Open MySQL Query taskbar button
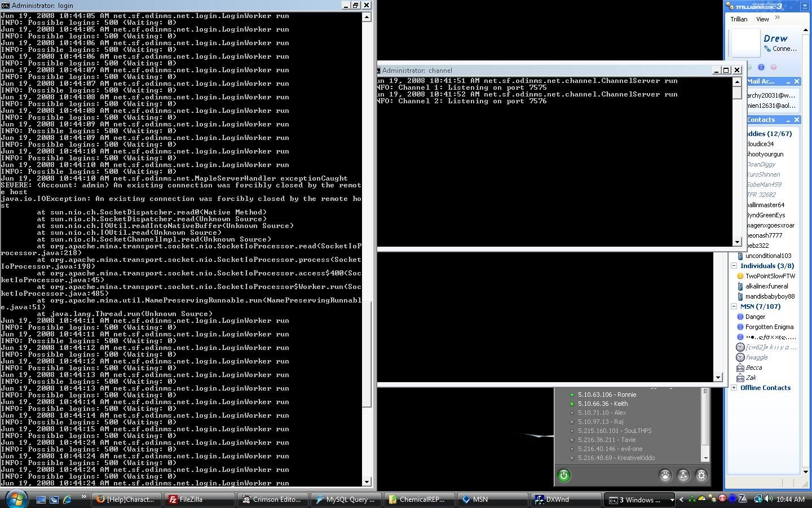The image size is (812, 508). coord(345,500)
